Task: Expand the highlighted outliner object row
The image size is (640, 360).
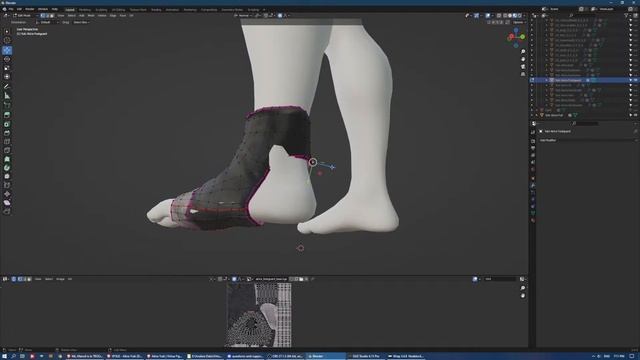Action: [547, 80]
